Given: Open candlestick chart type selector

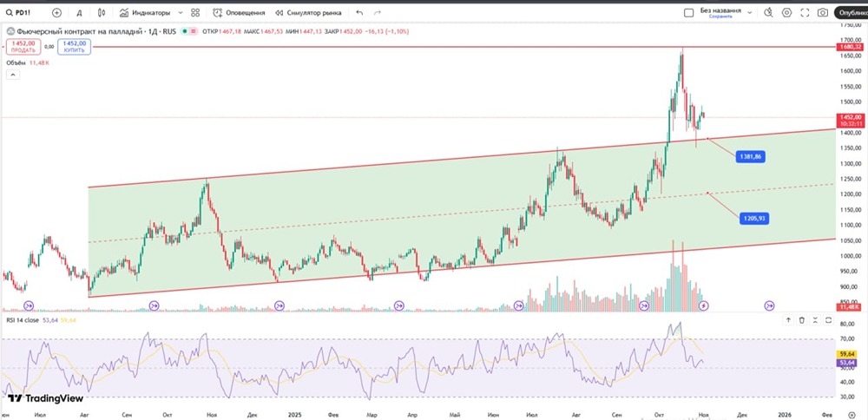Looking at the screenshot, I should pyautogui.click(x=102, y=12).
